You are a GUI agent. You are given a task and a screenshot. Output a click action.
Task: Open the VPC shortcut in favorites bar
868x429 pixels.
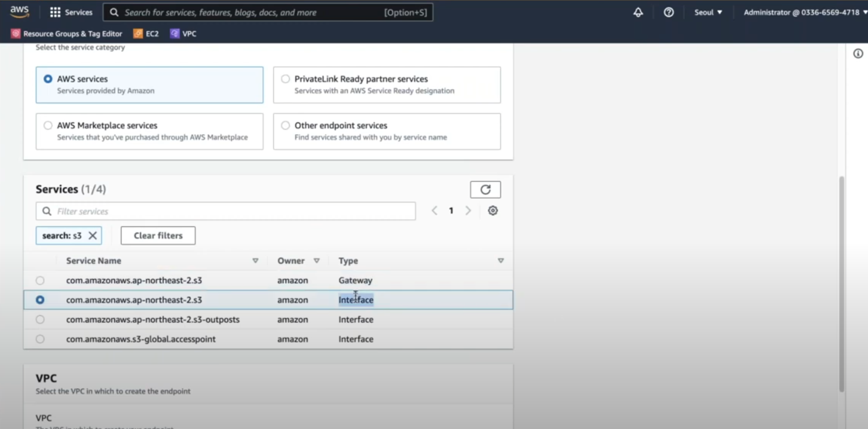pyautogui.click(x=183, y=34)
